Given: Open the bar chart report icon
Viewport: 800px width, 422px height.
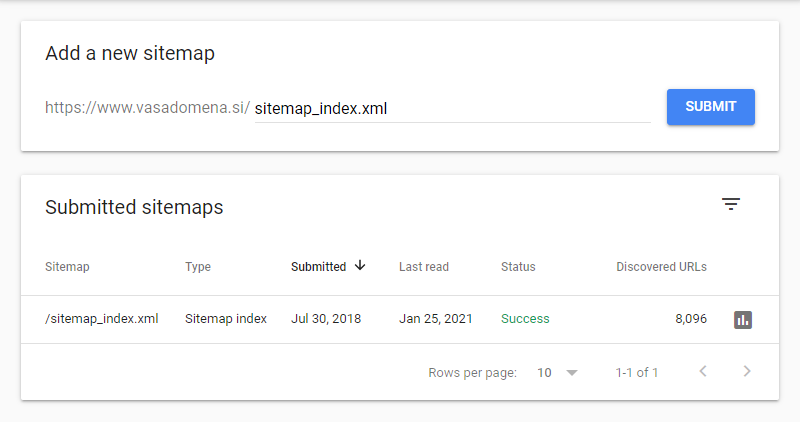Looking at the screenshot, I should coord(743,320).
